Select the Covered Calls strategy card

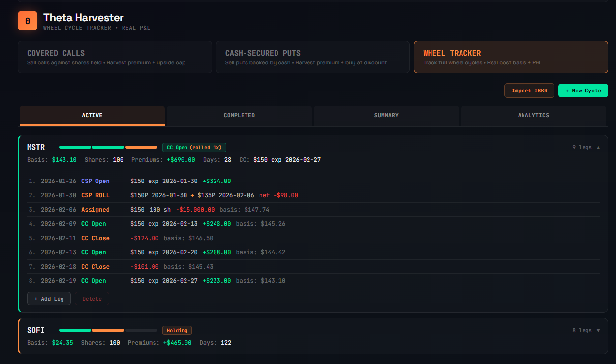coord(115,57)
